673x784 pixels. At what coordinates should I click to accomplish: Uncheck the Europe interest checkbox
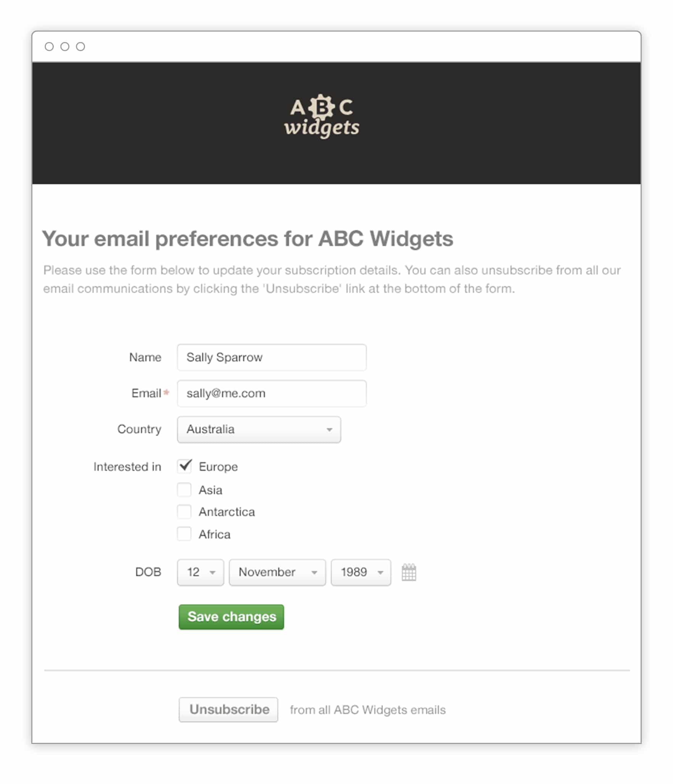185,466
